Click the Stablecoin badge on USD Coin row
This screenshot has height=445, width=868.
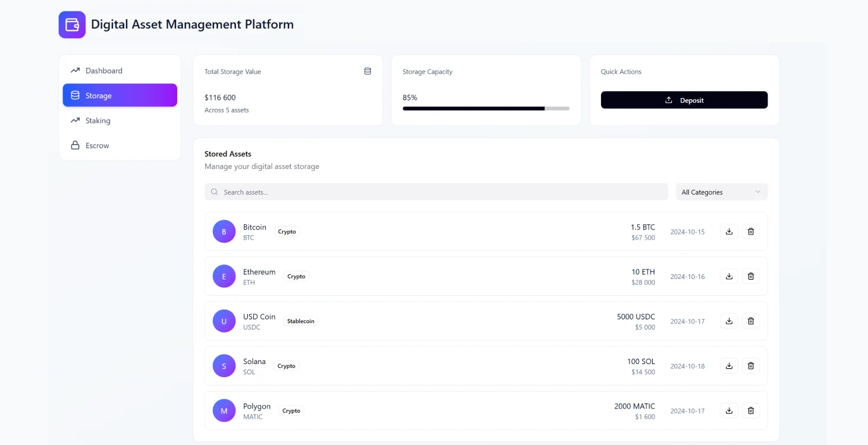[x=300, y=321]
